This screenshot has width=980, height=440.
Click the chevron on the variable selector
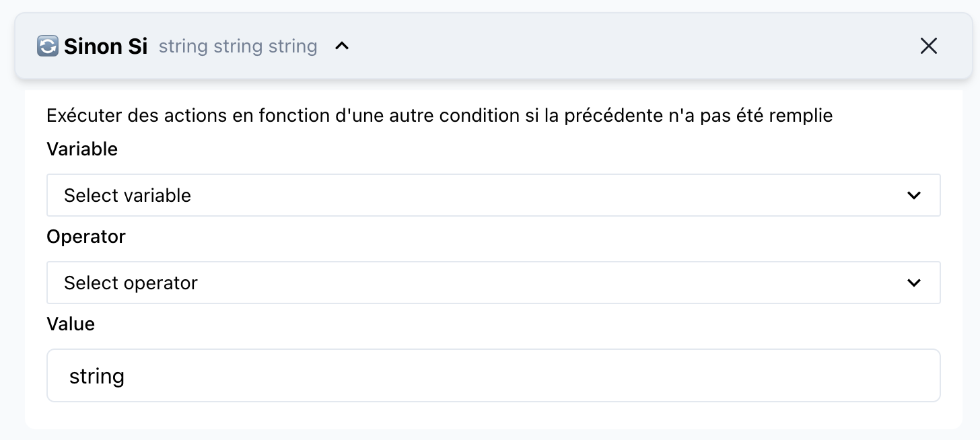tap(913, 195)
